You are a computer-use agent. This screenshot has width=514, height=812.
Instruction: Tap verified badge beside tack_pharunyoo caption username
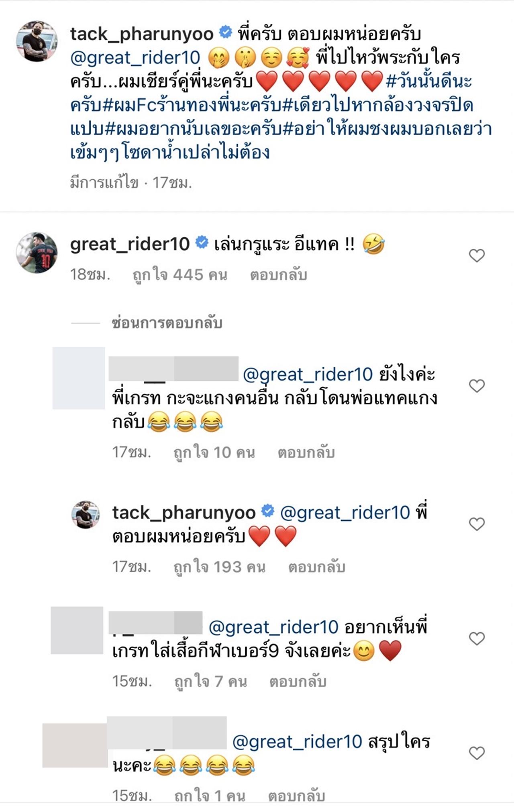[x=226, y=32]
